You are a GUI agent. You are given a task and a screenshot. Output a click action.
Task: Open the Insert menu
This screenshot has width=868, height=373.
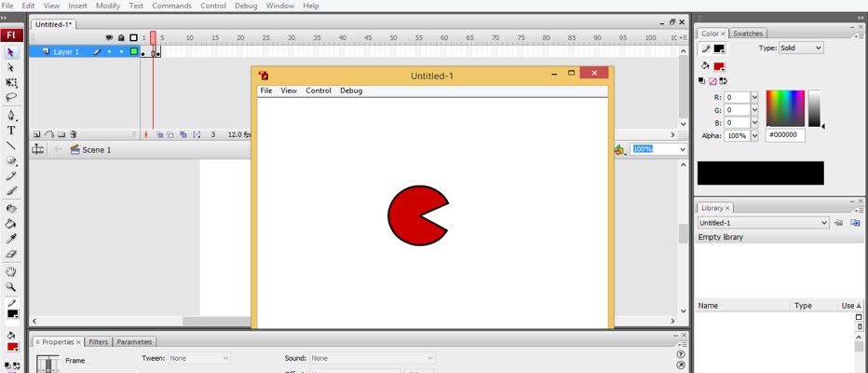coord(77,6)
